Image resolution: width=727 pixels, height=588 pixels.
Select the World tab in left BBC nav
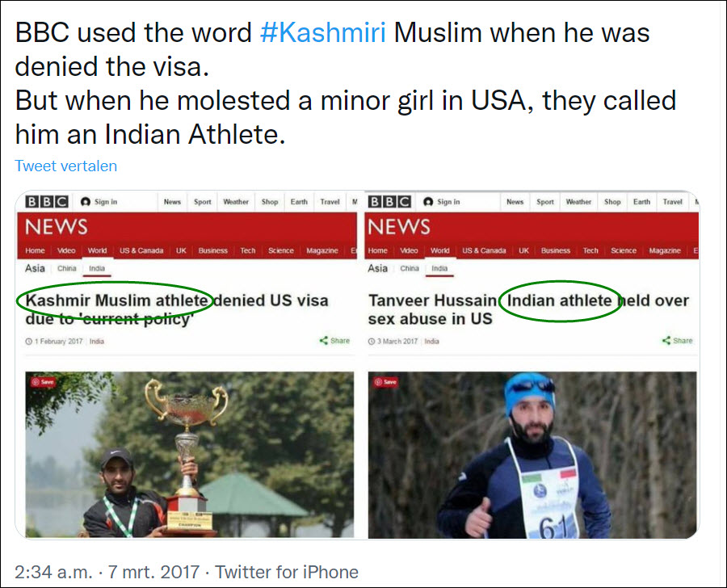[x=97, y=250]
